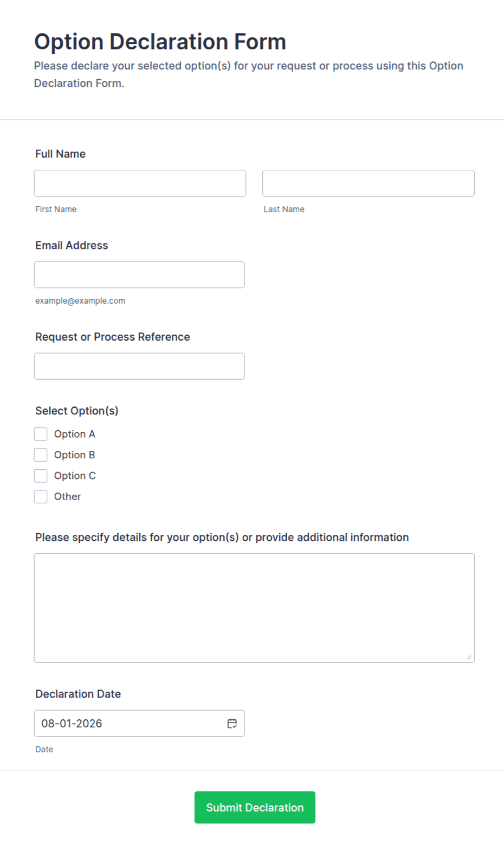Click the Declaration Date field showing 08-01-2026
Screen dimensions: 504x850
pyautogui.click(x=139, y=723)
